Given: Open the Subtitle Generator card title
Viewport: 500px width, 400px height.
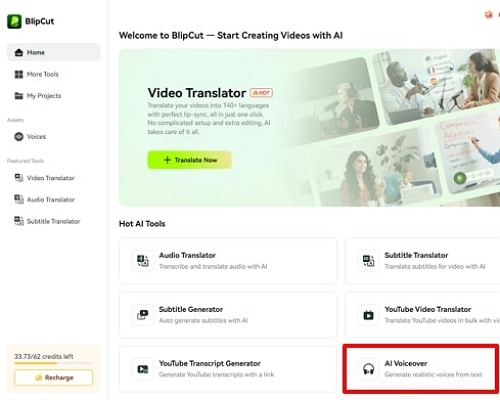Looking at the screenshot, I should click(x=191, y=309).
